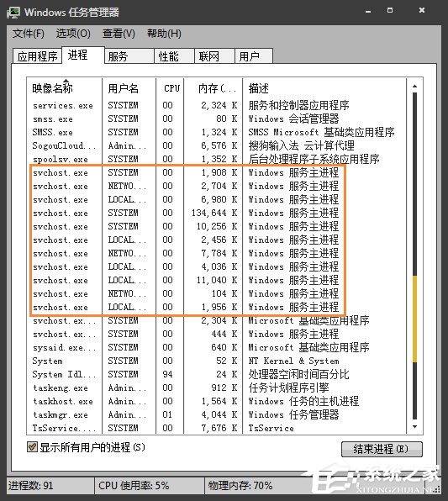Select the sysaid.exe process row
Viewport: 448px width, 501px height.
click(217, 347)
